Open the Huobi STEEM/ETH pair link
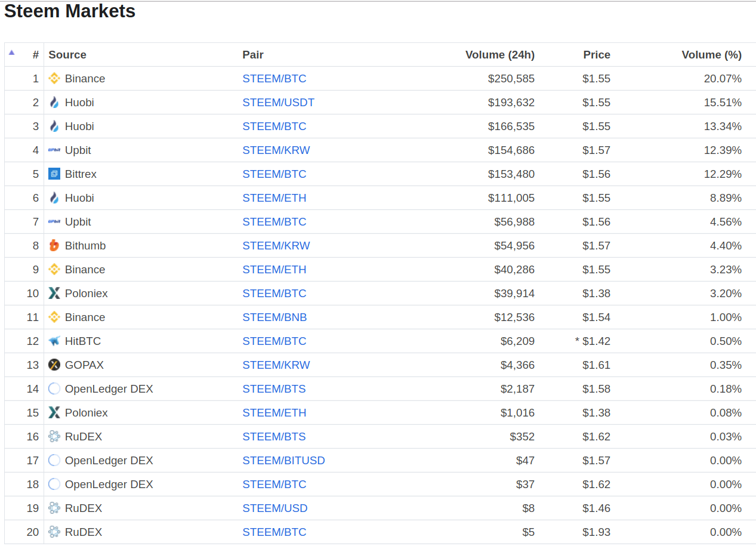The image size is (756, 546). (274, 198)
